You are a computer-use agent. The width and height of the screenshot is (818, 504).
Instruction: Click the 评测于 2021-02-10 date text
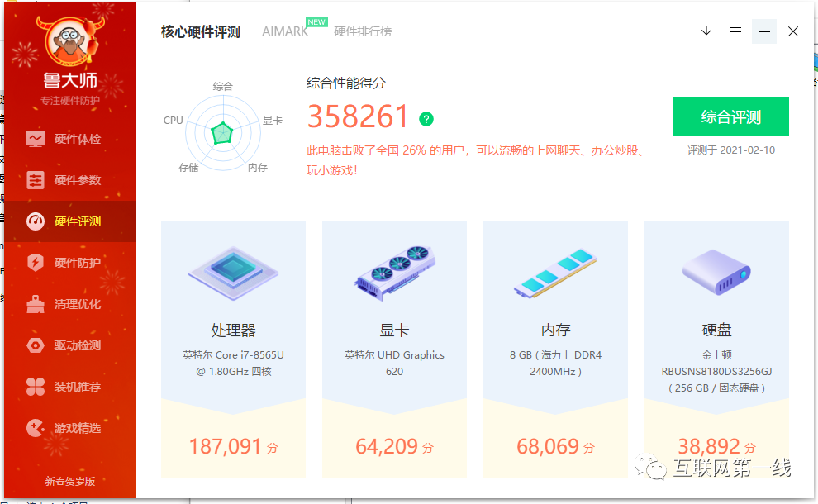[731, 150]
